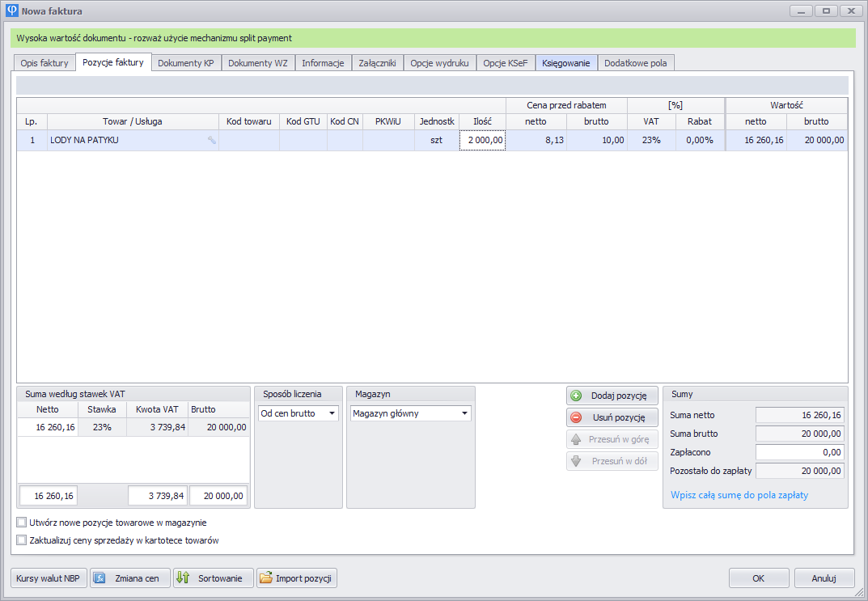The image size is (868, 601).
Task: Click the application logo icon in title bar
Action: click(x=11, y=11)
